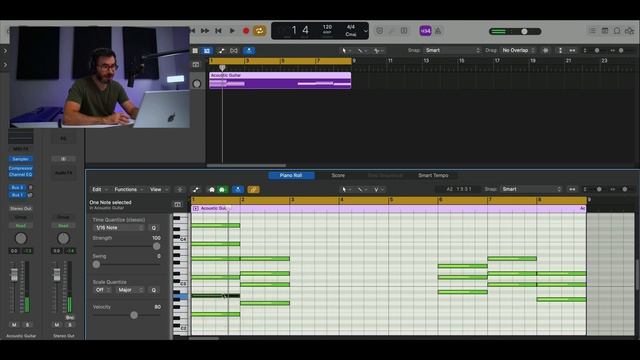
Task: Click the vertical auto zoom button in tracks area
Action: (560, 50)
